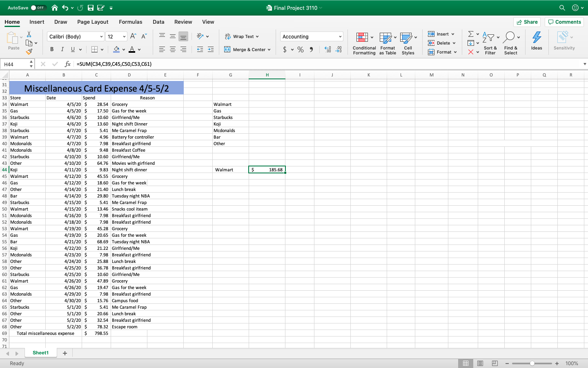Expand the Format cells dropdown
The width and height of the screenshot is (588, 368).
pos(455,52)
